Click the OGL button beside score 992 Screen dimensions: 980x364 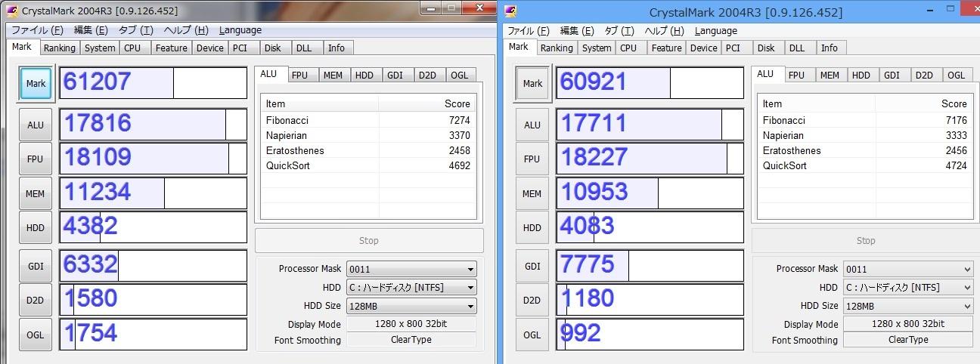532,335
